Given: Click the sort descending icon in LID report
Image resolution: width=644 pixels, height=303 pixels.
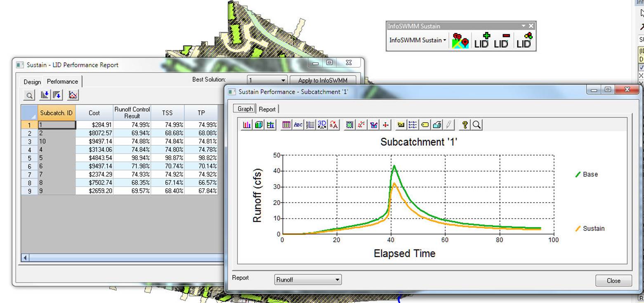Looking at the screenshot, I should pos(57,95).
